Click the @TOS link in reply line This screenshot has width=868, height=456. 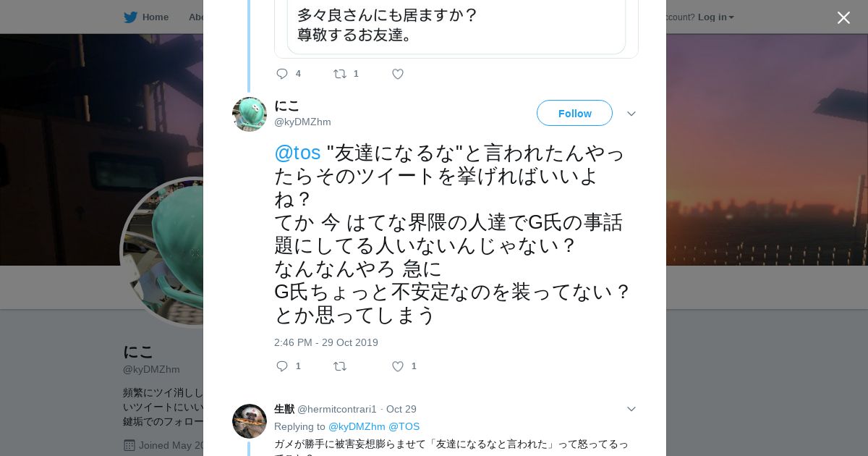[x=404, y=427]
